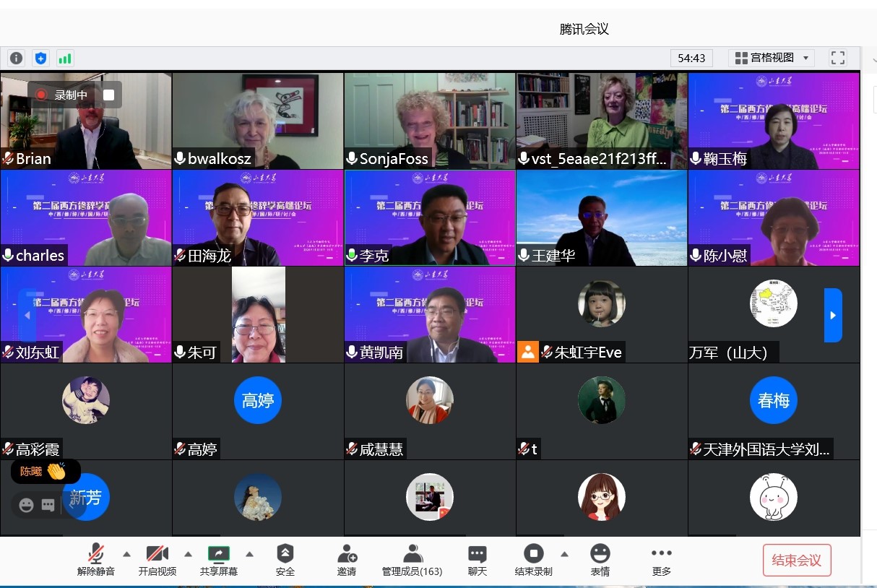Go to next page with blue right arrow
The width and height of the screenshot is (877, 588).
[x=833, y=315]
